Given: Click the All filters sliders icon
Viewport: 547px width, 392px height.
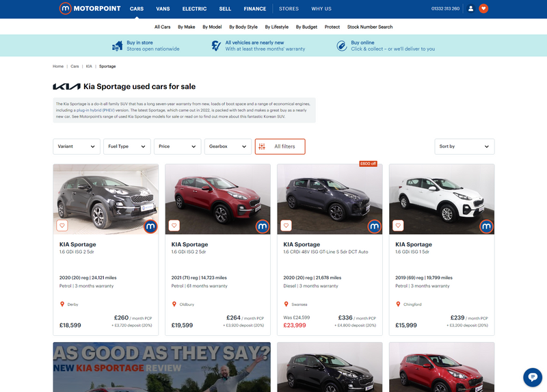Looking at the screenshot, I should [x=262, y=146].
